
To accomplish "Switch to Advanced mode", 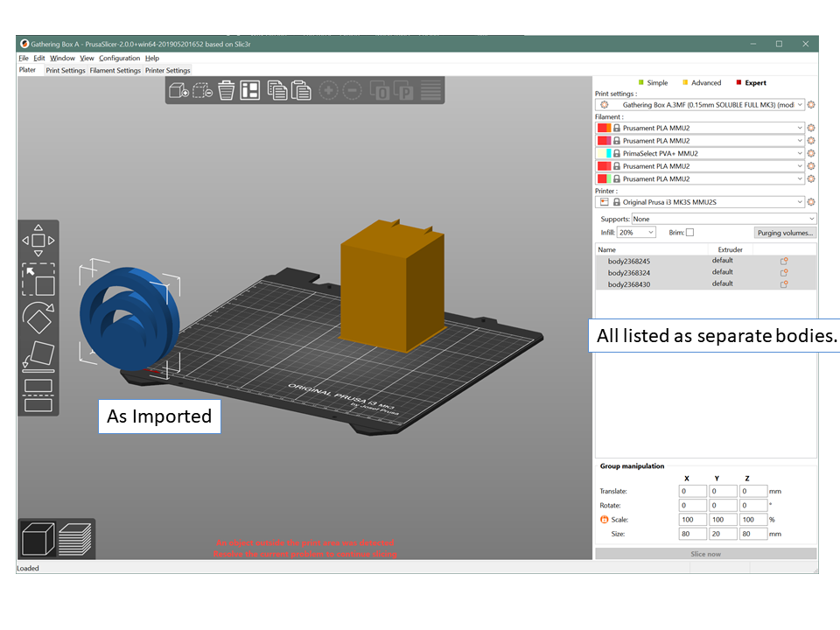I will pyautogui.click(x=702, y=82).
